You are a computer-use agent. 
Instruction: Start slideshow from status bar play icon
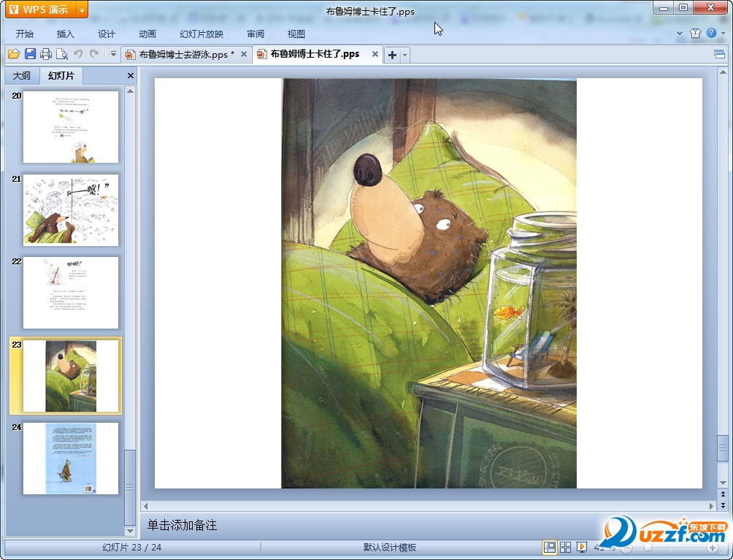pyautogui.click(x=582, y=547)
